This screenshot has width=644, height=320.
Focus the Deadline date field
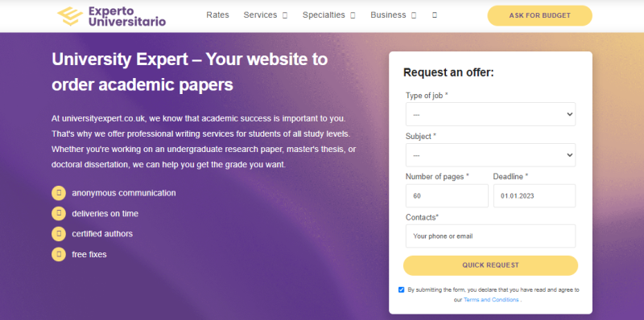pyautogui.click(x=535, y=195)
